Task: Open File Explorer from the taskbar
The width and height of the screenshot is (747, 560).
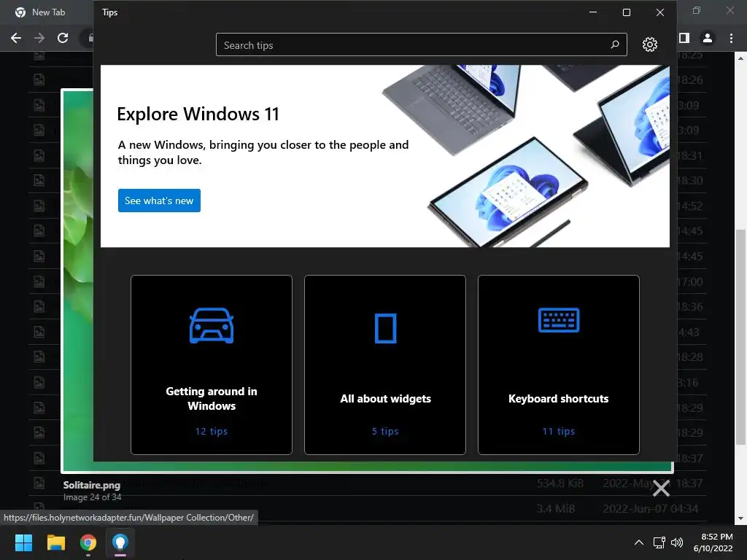Action: pos(55,542)
